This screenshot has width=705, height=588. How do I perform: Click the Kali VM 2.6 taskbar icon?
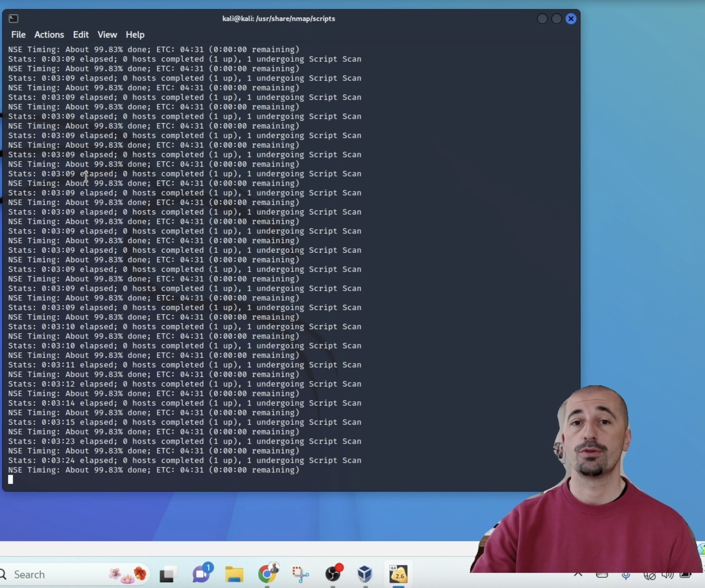pos(398,574)
